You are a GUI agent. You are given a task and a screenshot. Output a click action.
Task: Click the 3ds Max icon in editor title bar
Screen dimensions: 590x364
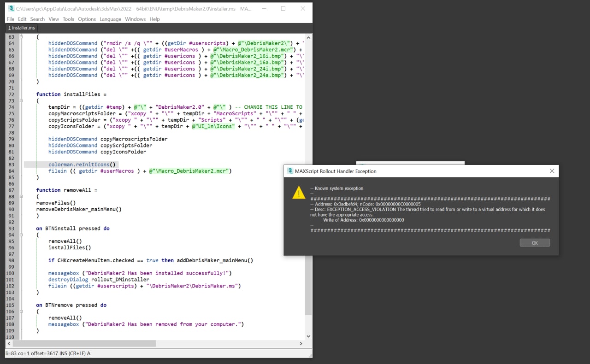pyautogui.click(x=11, y=8)
